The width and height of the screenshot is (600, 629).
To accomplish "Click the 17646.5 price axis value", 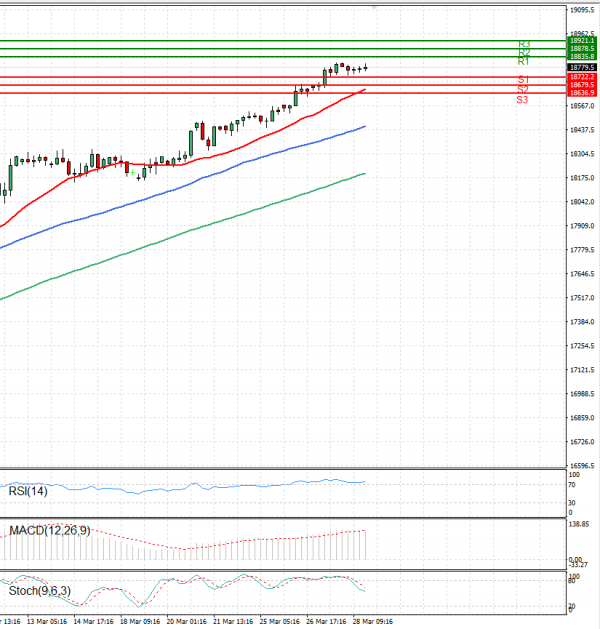I will coord(582,274).
